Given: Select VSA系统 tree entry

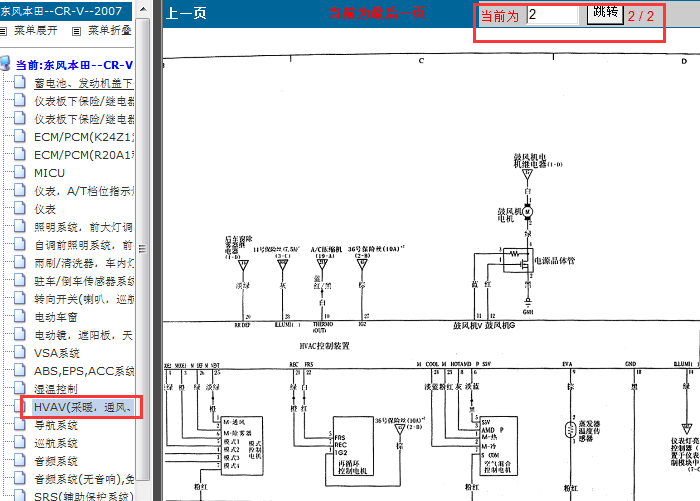Looking at the screenshot, I should 57,353.
